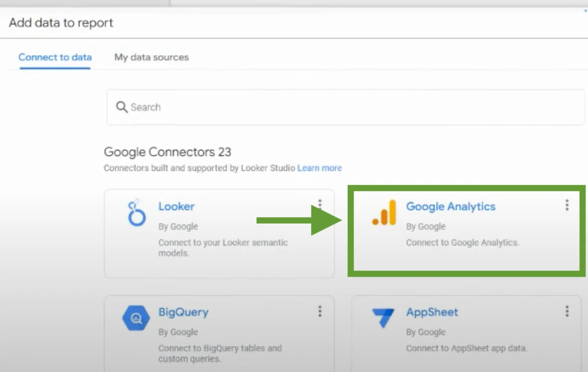Viewport: 588px width, 372px height.
Task: Click the Google Analytics bar chart icon
Action: pyautogui.click(x=384, y=213)
